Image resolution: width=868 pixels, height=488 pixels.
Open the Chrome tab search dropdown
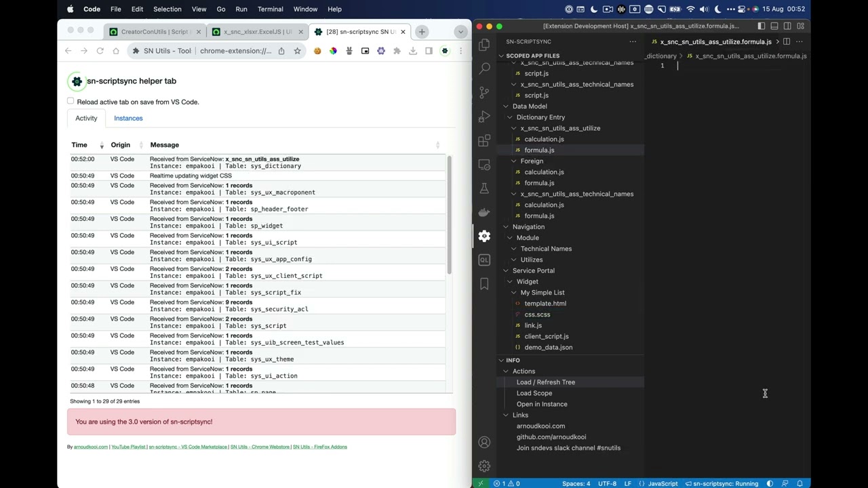460,32
